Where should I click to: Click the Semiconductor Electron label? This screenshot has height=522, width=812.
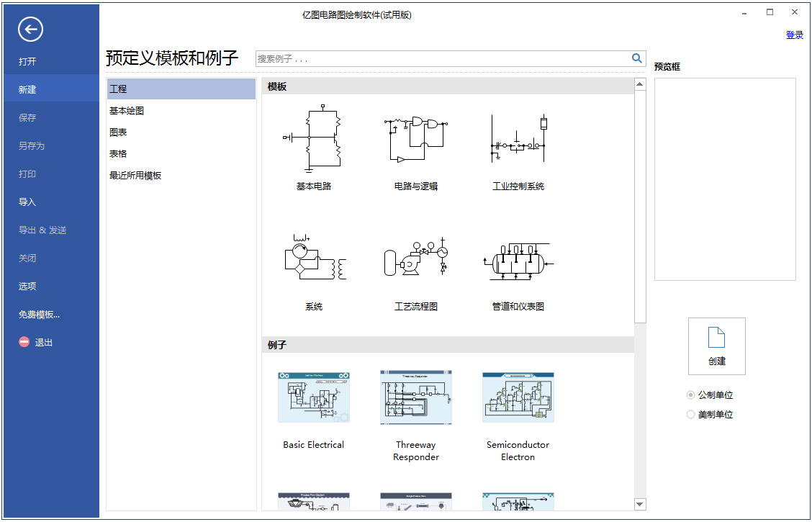click(x=518, y=451)
